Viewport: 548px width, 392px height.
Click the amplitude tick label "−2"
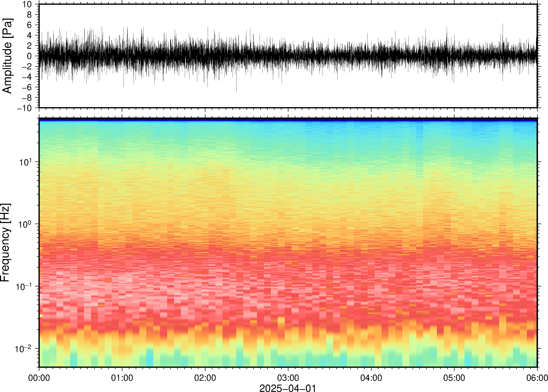(x=27, y=67)
